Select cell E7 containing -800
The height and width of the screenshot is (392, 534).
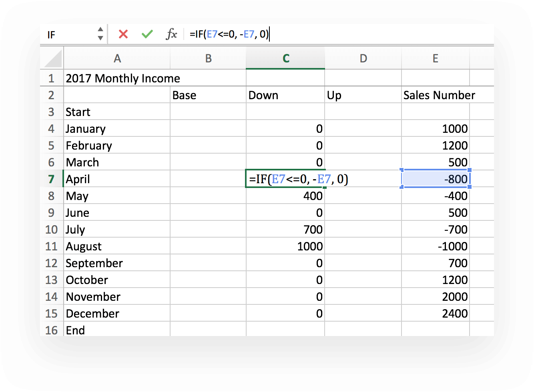435,179
